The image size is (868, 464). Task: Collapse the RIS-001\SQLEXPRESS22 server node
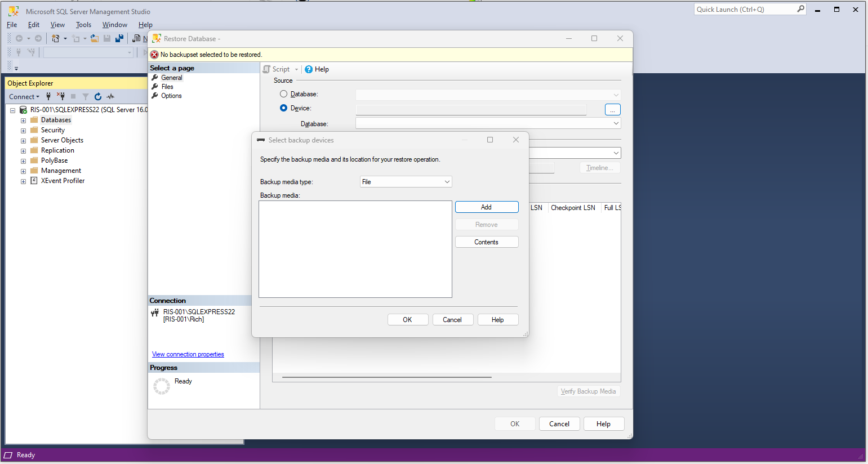[x=12, y=110]
